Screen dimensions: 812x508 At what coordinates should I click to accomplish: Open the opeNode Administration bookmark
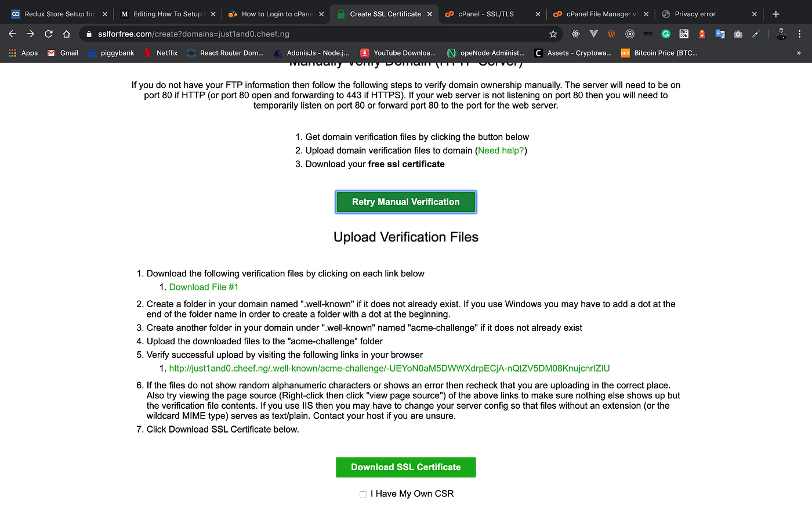[486, 53]
